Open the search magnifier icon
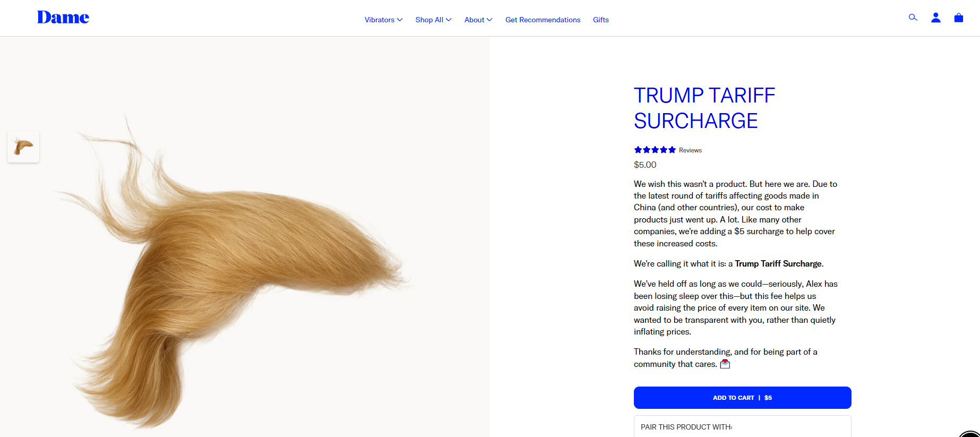Image resolution: width=980 pixels, height=437 pixels. click(x=913, y=18)
